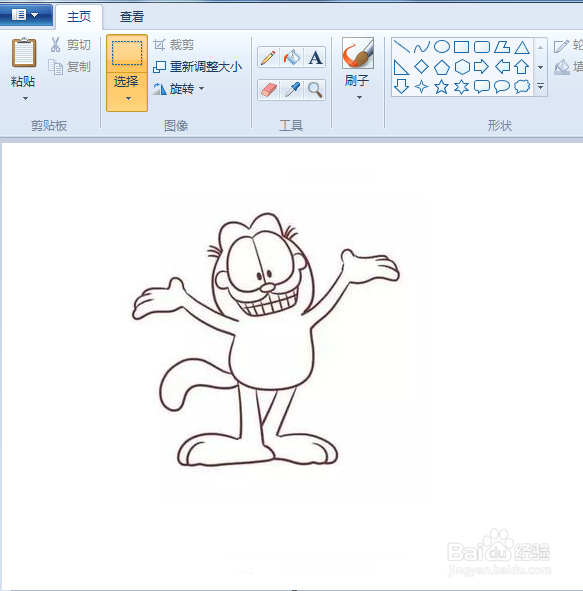Screen dimensions: 583x591
Task: Select the Curve shape
Action: point(421,47)
